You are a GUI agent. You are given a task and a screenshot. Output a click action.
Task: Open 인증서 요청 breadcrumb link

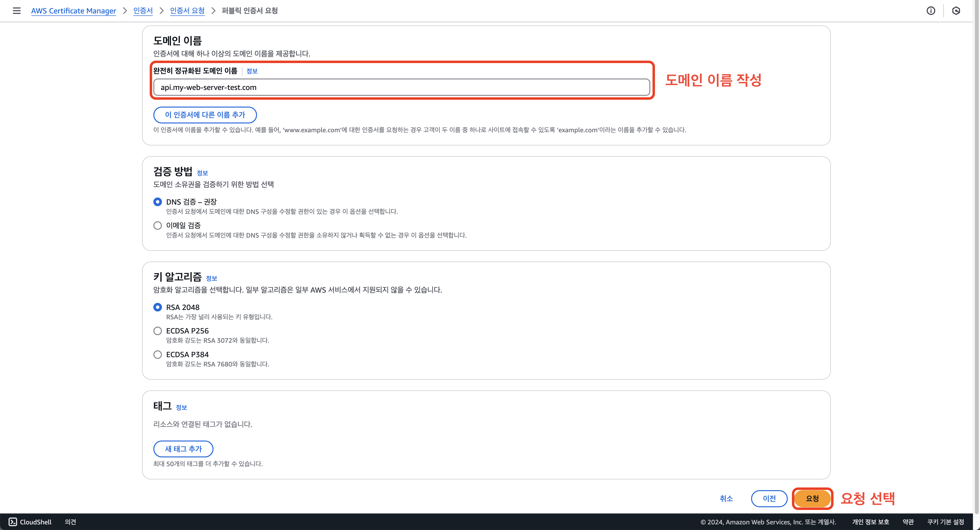187,11
